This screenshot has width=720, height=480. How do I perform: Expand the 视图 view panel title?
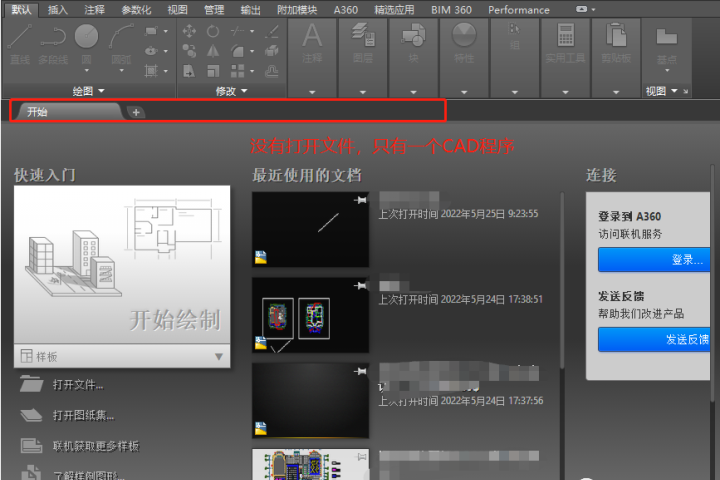[662, 91]
